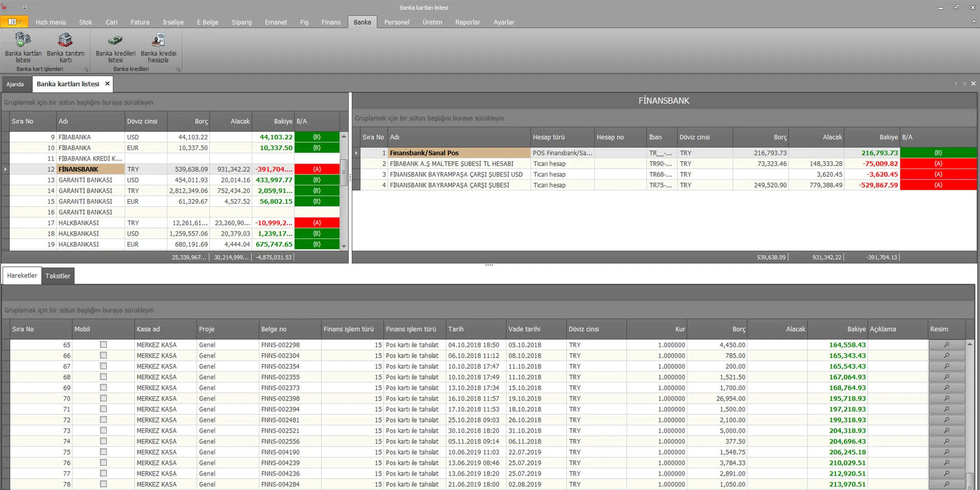980x490 pixels.
Task: Collapse the ribbon with the chevron arrow
Action: pos(973,22)
